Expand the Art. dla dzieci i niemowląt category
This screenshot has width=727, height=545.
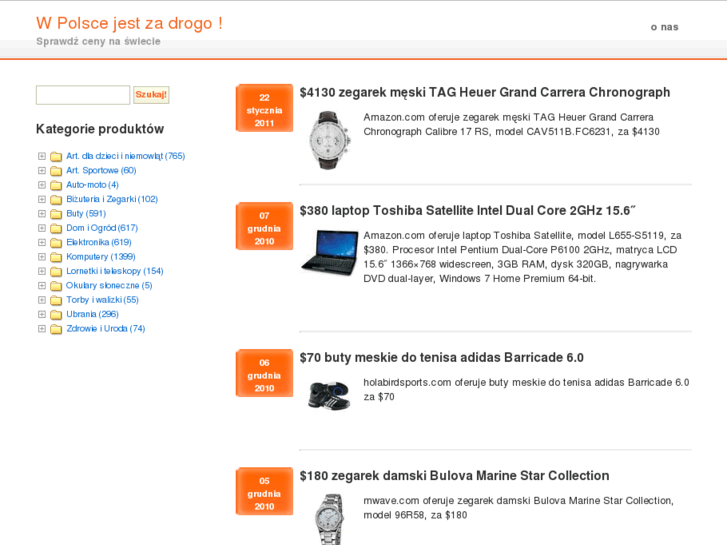(x=42, y=156)
